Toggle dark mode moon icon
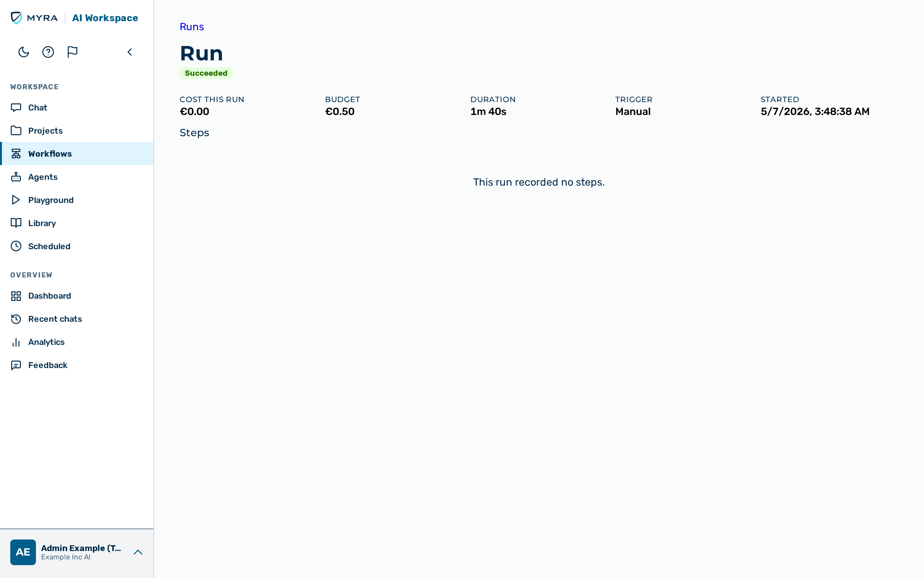Screen dimensions: 924x578 (x=24, y=52)
